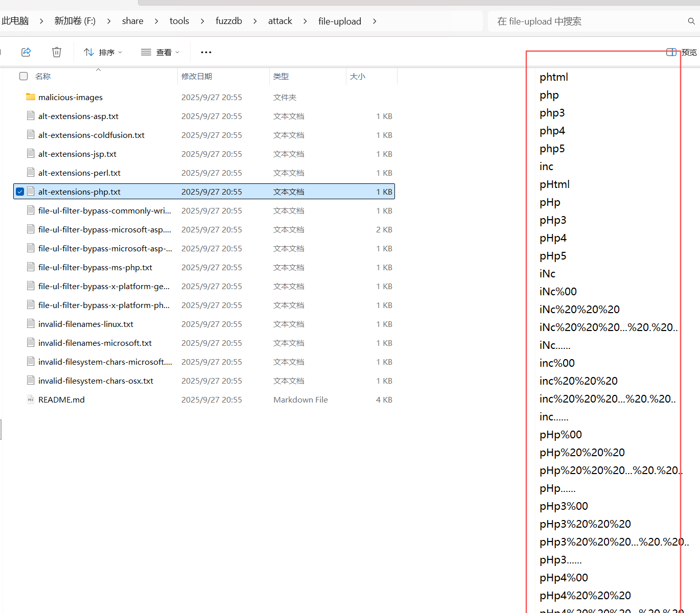Select README.md markdown file icon
The width and height of the screenshot is (700, 613).
click(x=31, y=399)
